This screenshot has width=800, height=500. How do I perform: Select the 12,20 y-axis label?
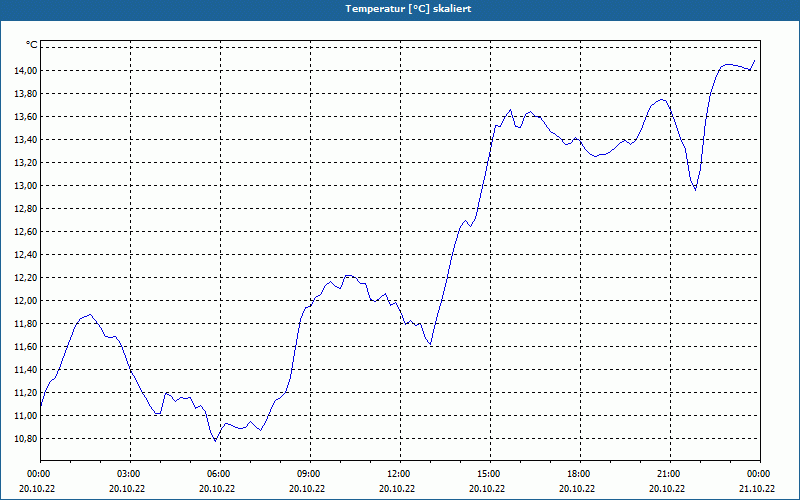24,278
